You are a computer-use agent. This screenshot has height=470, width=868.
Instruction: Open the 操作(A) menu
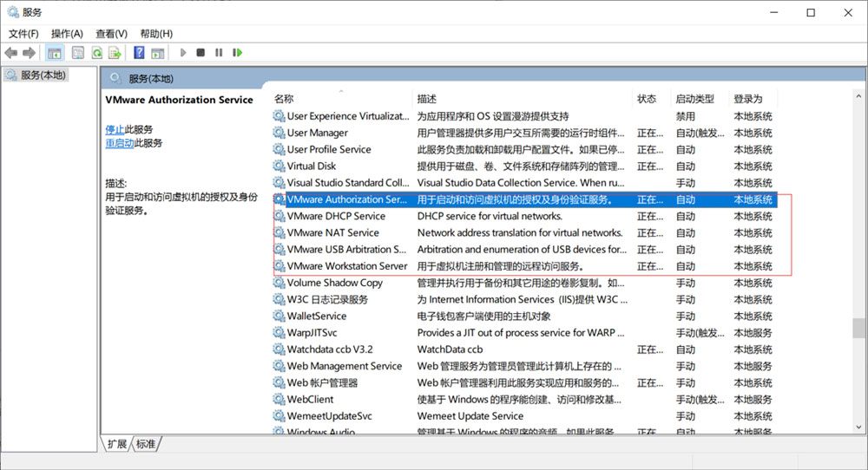(67, 34)
